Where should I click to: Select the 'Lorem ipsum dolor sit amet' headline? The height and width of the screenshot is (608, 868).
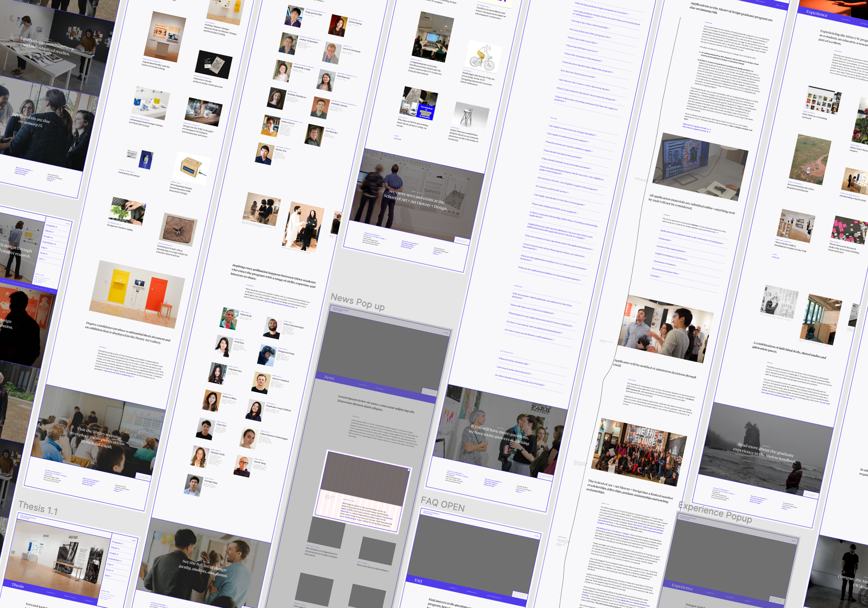click(376, 405)
